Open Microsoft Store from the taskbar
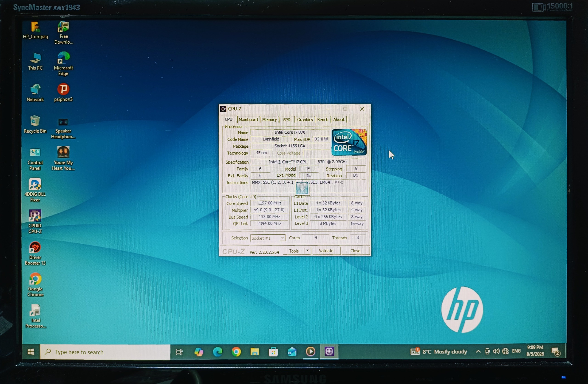Image resolution: width=588 pixels, height=384 pixels. pos(273,352)
